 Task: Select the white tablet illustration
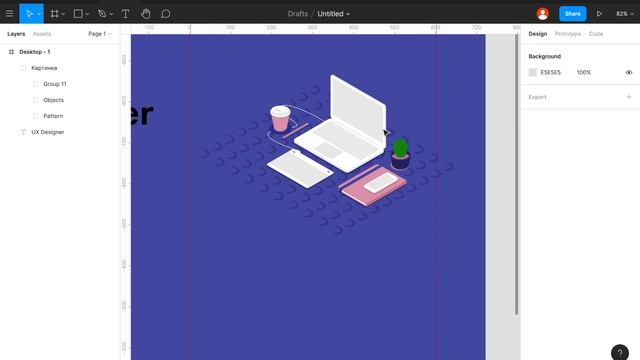[300, 169]
